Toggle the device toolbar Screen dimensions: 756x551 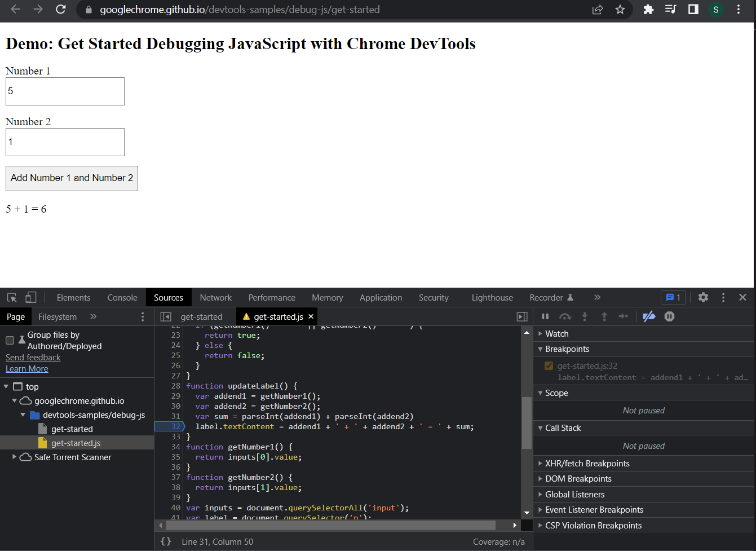[x=31, y=297]
